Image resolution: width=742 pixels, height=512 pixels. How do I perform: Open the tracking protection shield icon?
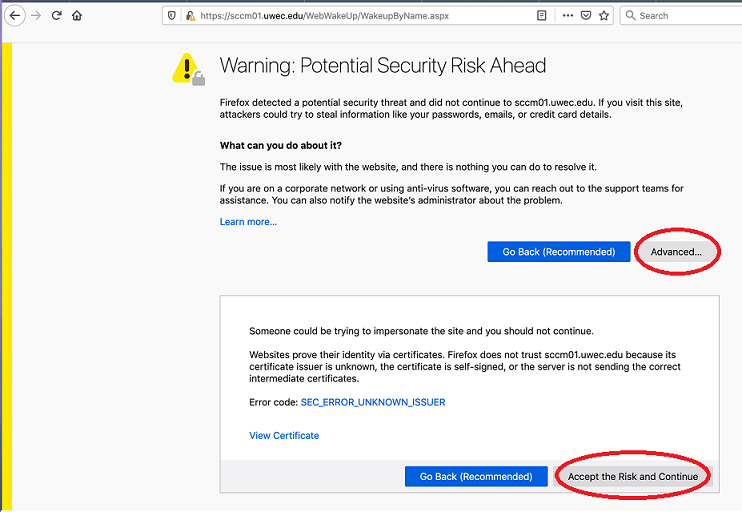172,16
